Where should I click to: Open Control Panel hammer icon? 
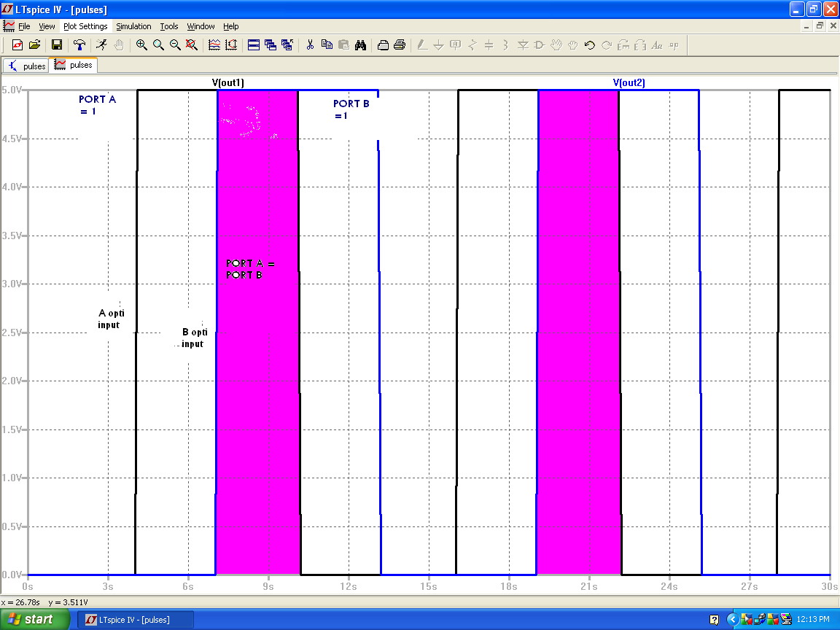coord(79,45)
